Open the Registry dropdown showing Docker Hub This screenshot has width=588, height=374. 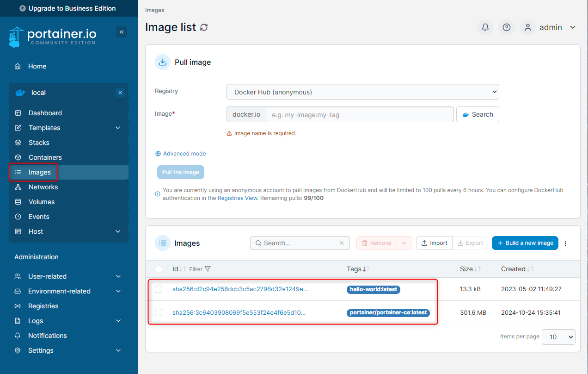pyautogui.click(x=362, y=92)
